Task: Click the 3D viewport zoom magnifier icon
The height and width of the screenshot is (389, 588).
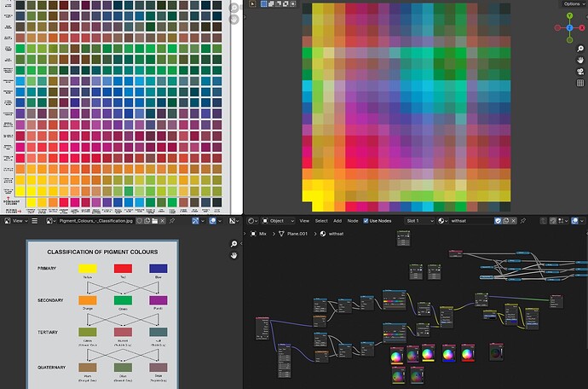Action: (x=580, y=49)
